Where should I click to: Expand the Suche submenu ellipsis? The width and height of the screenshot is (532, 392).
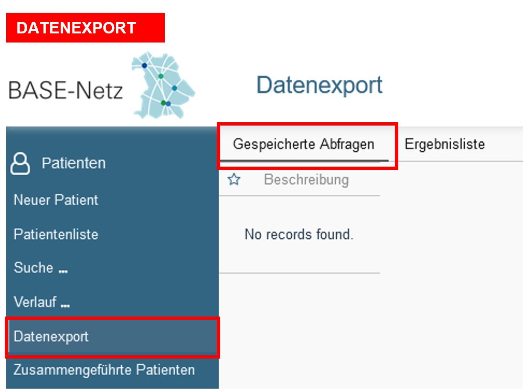tap(63, 271)
